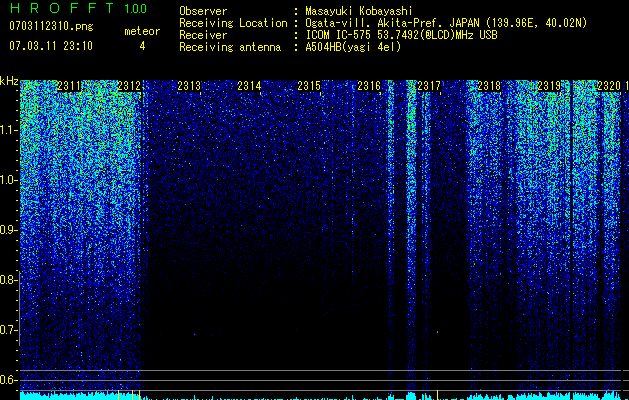The height and width of the screenshot is (400, 629).
Task: Click the 'Receiving antenna' label
Action: [x=230, y=47]
